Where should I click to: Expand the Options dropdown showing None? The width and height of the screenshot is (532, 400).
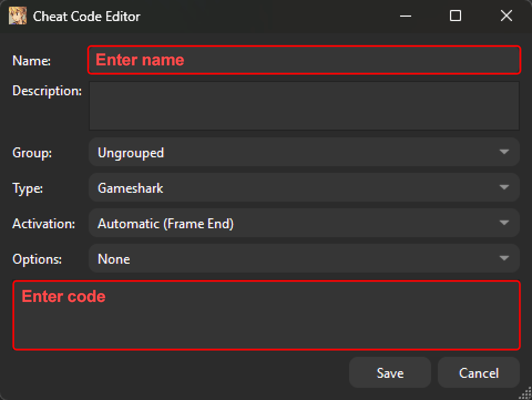[x=304, y=259]
